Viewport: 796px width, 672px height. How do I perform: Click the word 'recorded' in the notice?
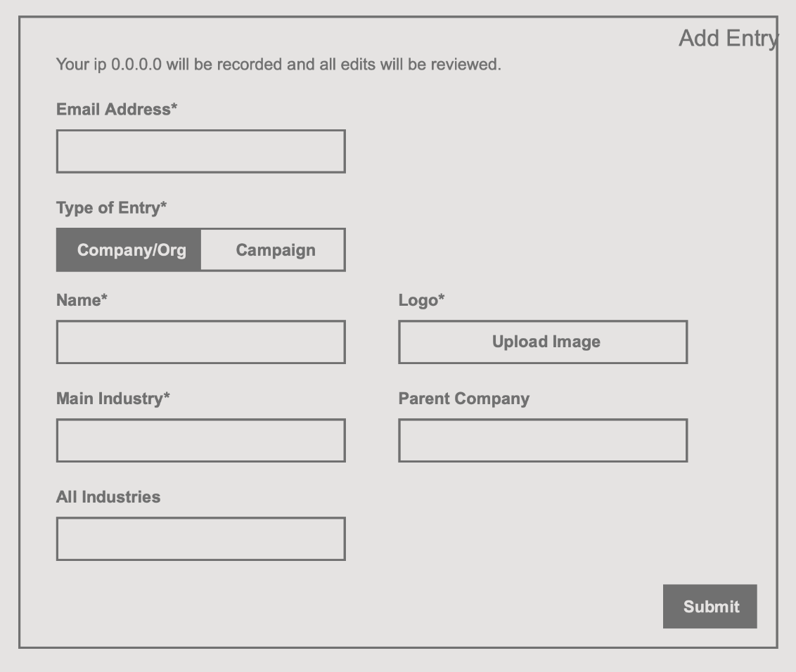249,65
